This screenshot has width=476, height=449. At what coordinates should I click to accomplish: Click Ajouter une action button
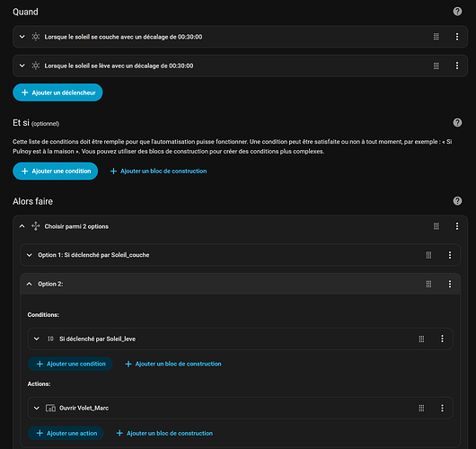[66, 433]
